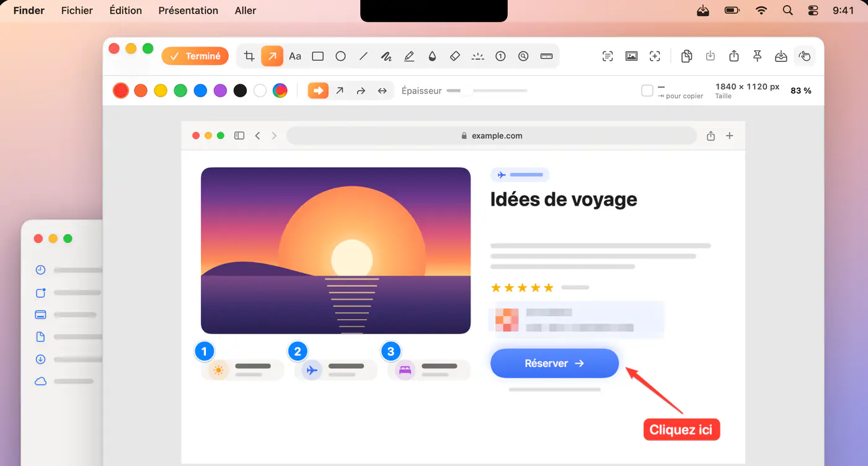The width and height of the screenshot is (868, 466).
Task: Choose the double-headed arrow style
Action: coord(383,91)
